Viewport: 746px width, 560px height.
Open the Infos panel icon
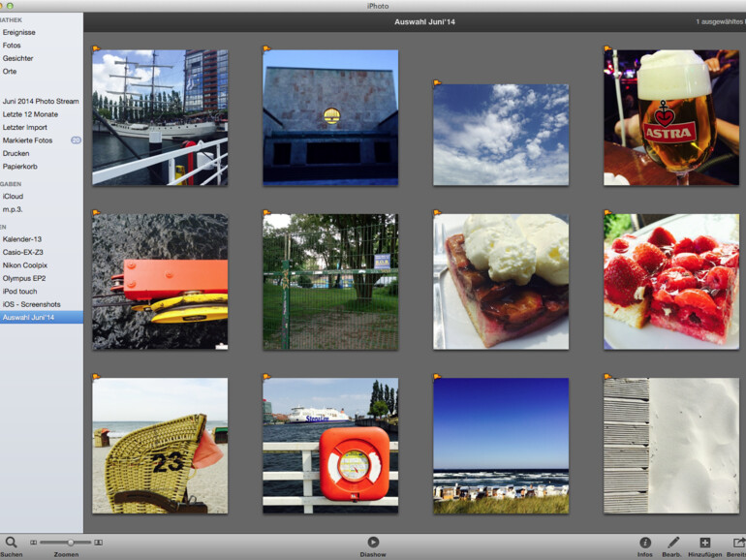(x=645, y=543)
